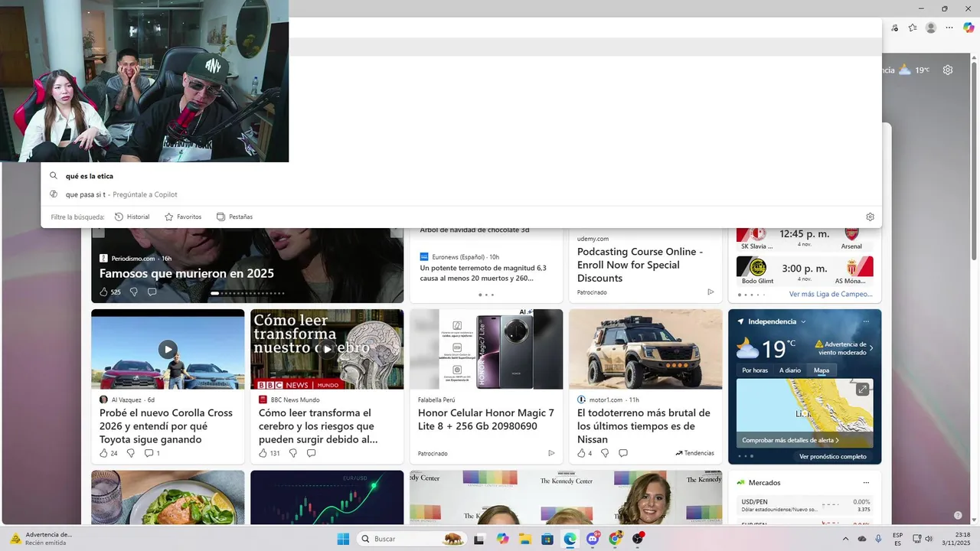
Task: Open Windows Copilot from taskbar
Action: point(502,539)
